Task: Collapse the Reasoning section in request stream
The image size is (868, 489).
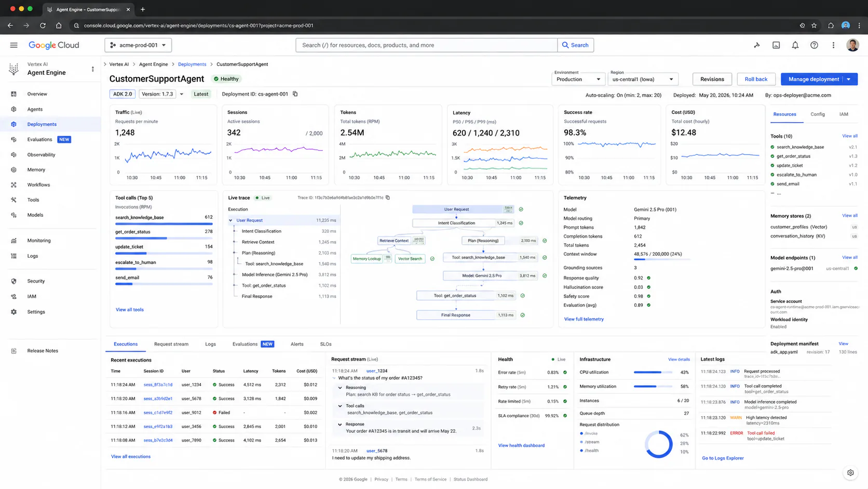Action: [341, 388]
